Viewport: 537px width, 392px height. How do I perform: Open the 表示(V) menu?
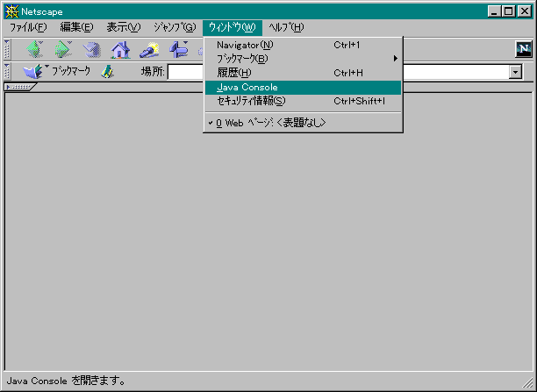[x=124, y=27]
